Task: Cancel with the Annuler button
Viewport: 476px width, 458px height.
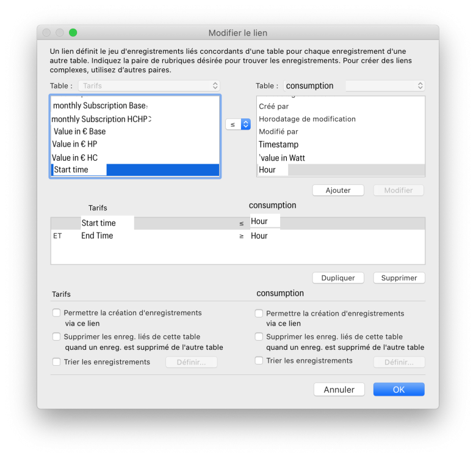Action: (x=339, y=390)
